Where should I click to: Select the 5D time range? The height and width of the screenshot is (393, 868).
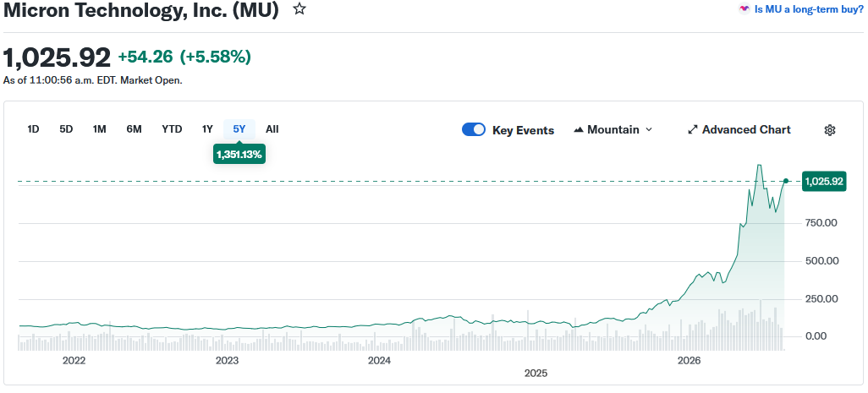click(x=66, y=129)
